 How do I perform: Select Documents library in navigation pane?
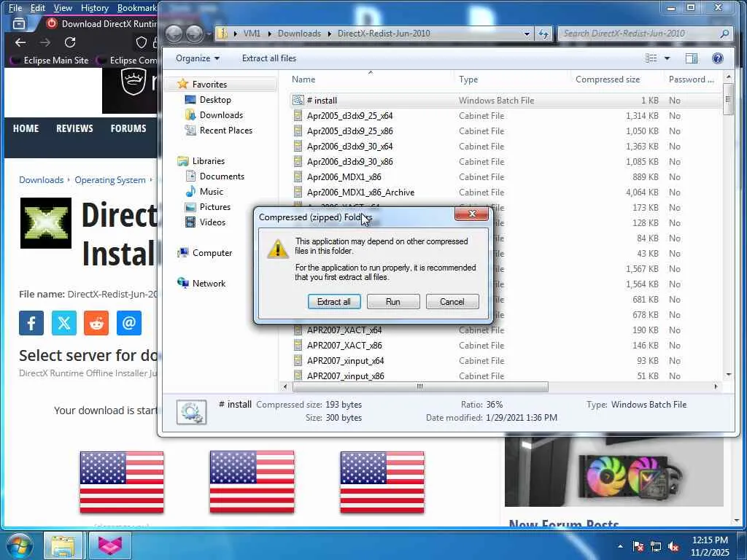pos(222,176)
